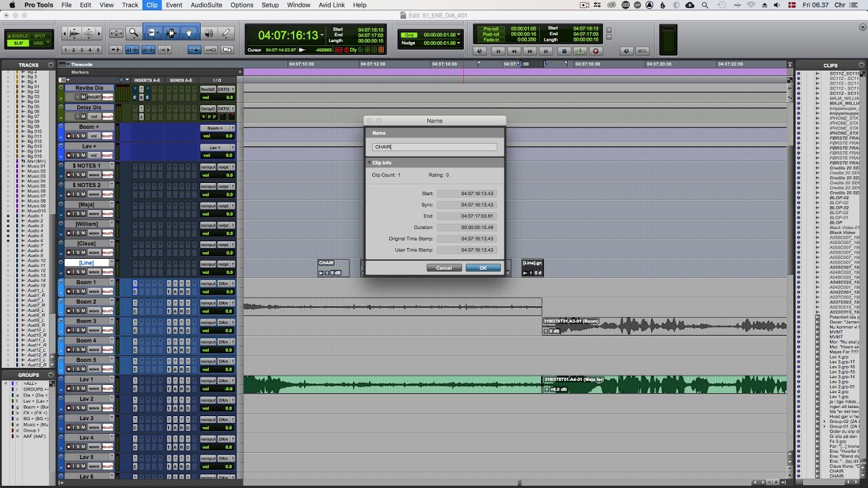
Task: Click the vol view selector on Boom +
Action: pos(94,136)
